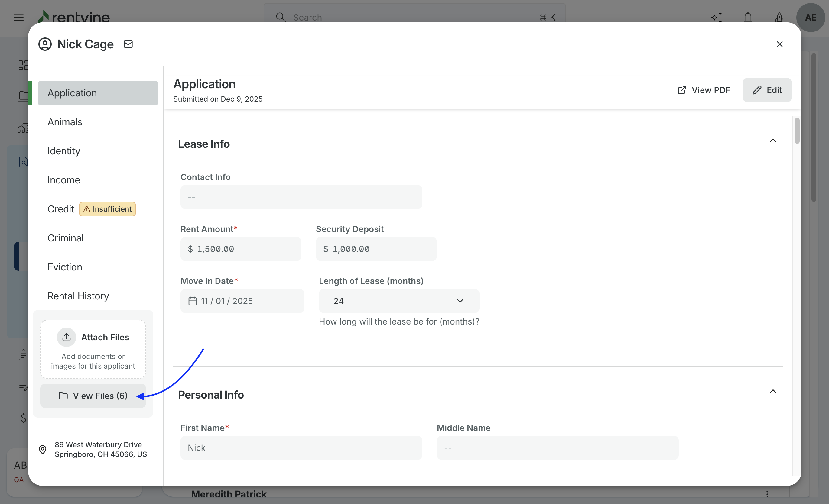Click the upload icon in Attach Files
Viewport: 829px width, 504px height.
[x=67, y=337]
